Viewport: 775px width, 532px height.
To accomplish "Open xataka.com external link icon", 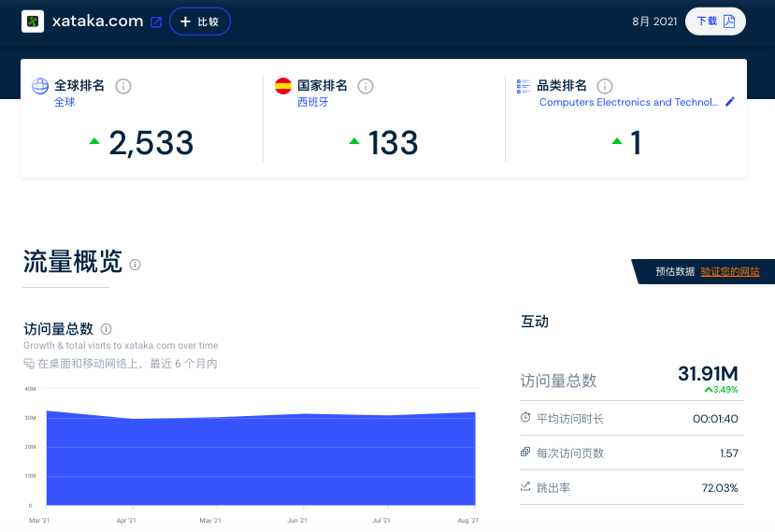I will point(156,22).
